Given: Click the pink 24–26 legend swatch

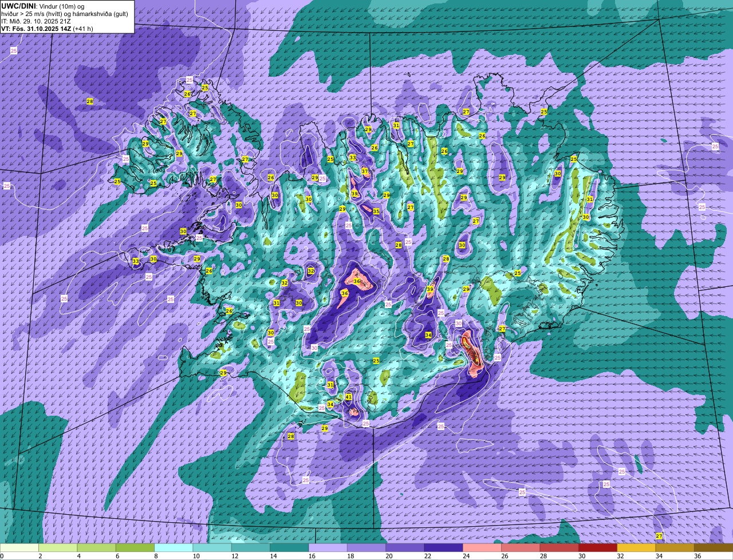Looking at the screenshot, I should coord(482,547).
